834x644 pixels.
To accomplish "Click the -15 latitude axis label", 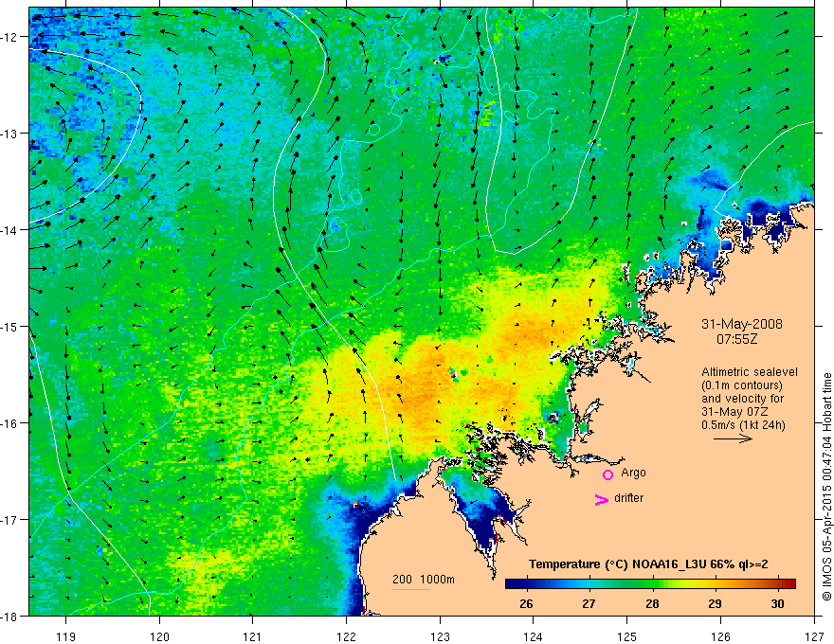I will point(10,327).
